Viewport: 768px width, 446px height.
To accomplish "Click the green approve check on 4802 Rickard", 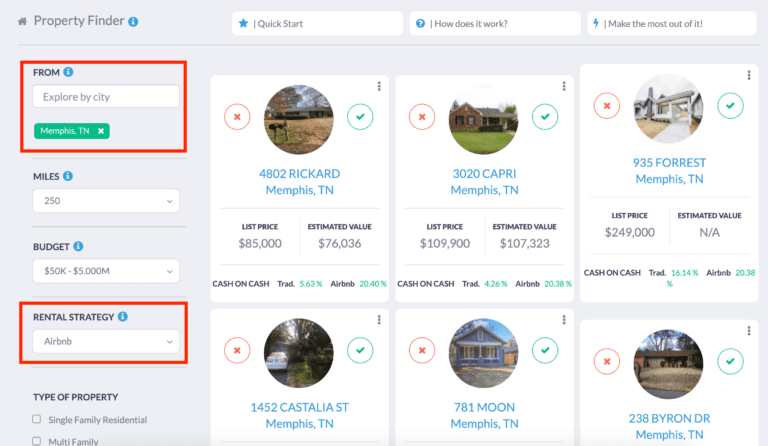I will [360, 117].
